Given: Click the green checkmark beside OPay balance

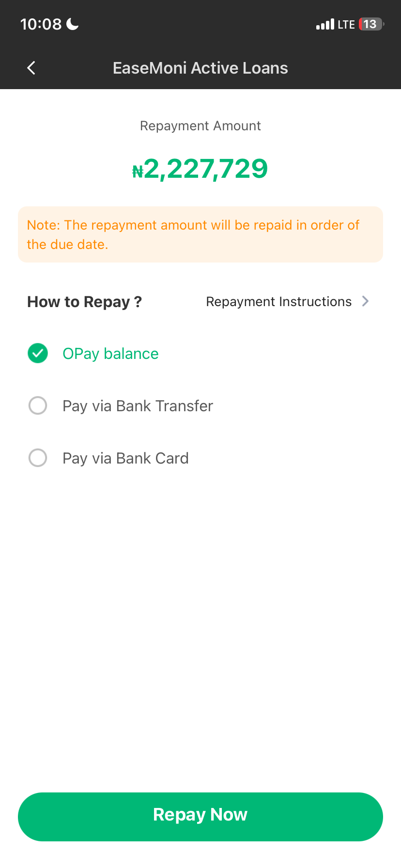Looking at the screenshot, I should (38, 353).
